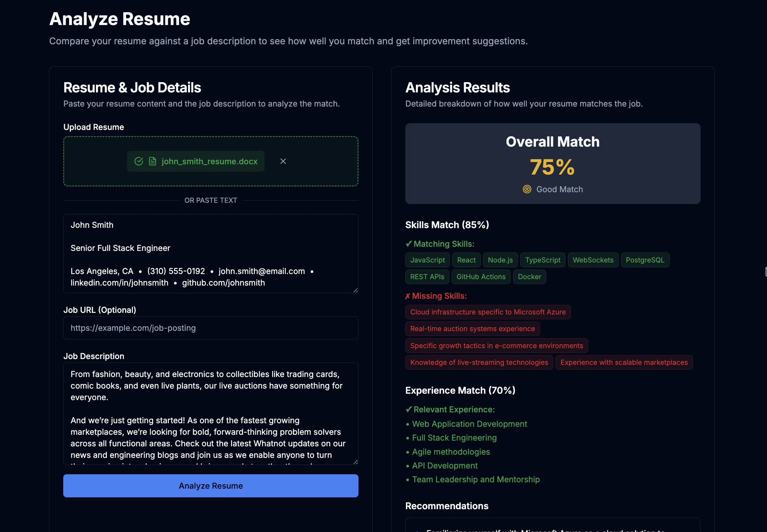Click the OR PASTE TEXT divider label
767x532 pixels.
(x=211, y=200)
